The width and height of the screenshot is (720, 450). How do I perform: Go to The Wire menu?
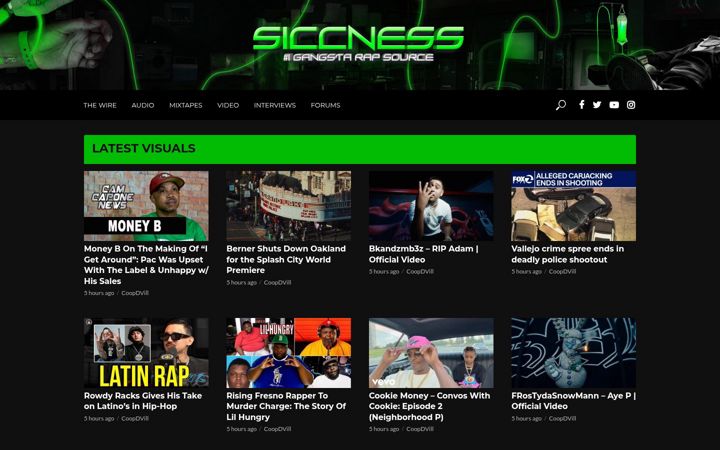click(100, 105)
